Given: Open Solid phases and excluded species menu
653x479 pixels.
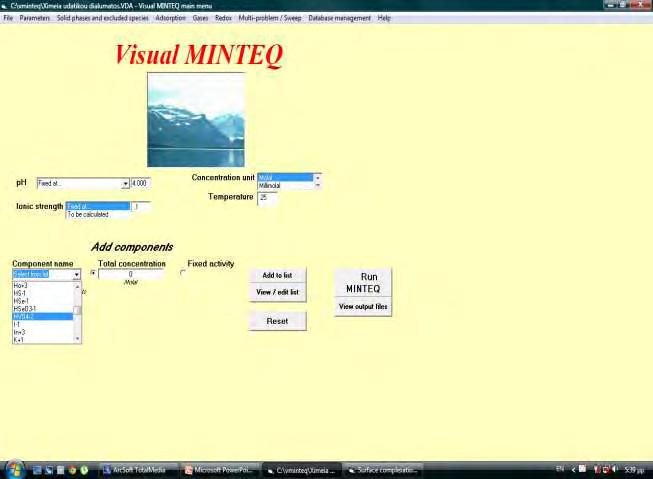Looking at the screenshot, I should tap(102, 18).
